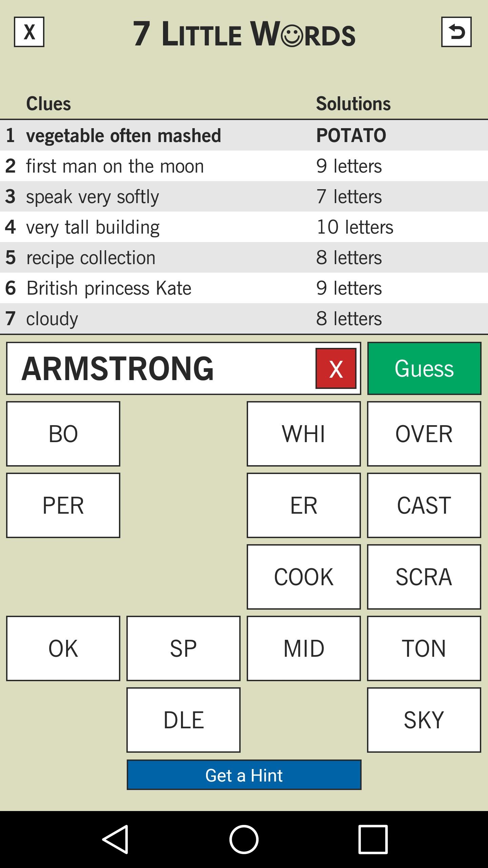488x868 pixels.
Task: Select the SKY letter tile
Action: click(424, 720)
